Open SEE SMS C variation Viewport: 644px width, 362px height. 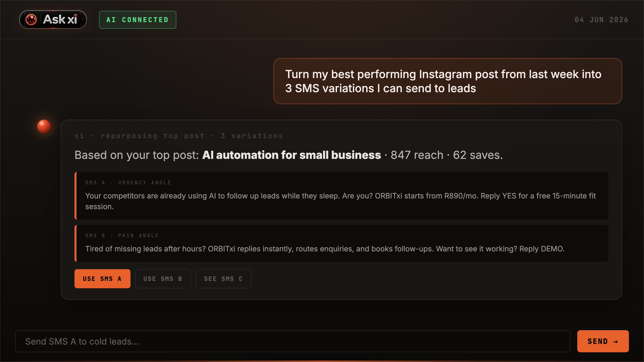(x=223, y=279)
